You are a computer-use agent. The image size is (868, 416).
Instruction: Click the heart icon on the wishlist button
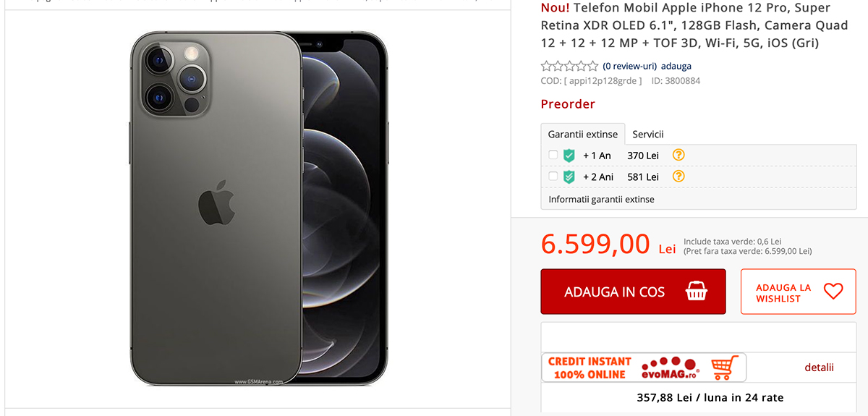tap(833, 292)
